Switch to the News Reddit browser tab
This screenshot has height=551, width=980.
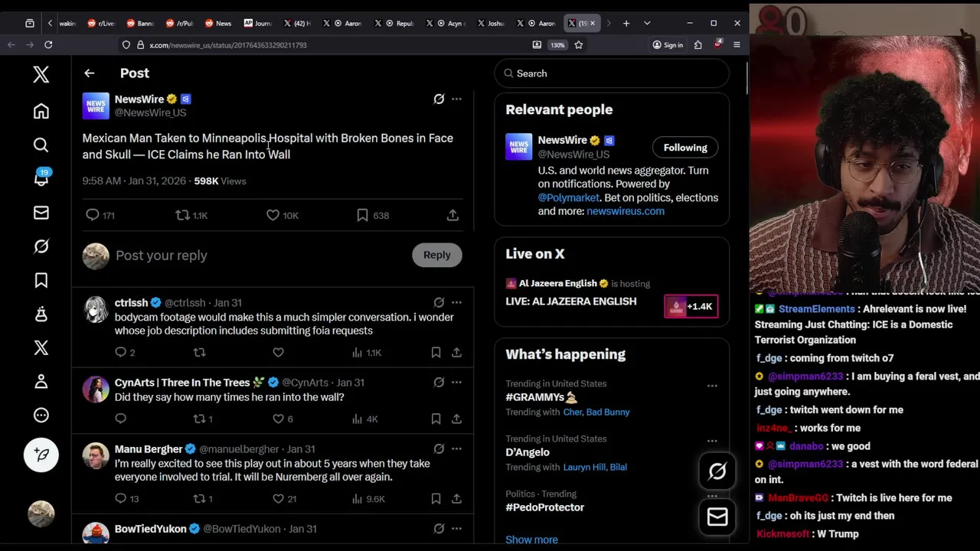217,23
